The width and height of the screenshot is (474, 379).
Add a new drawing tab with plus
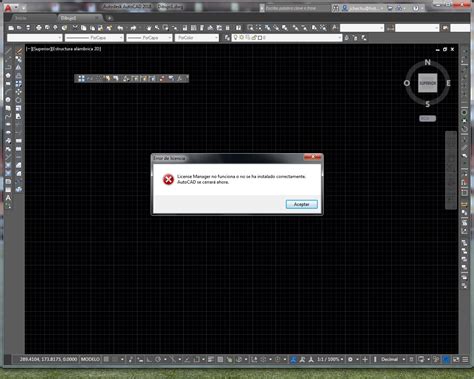click(109, 18)
